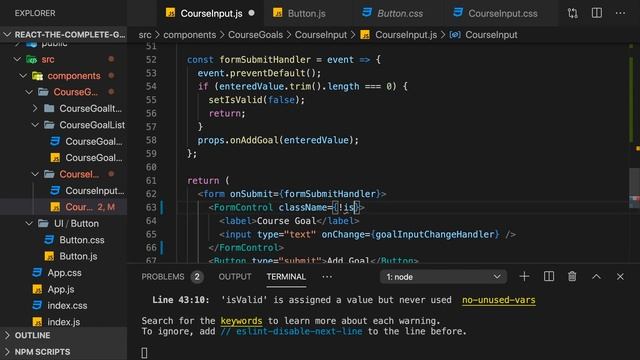Select the 'Cour... 2, M' file in explorer
640x360 pixels.
64,207
